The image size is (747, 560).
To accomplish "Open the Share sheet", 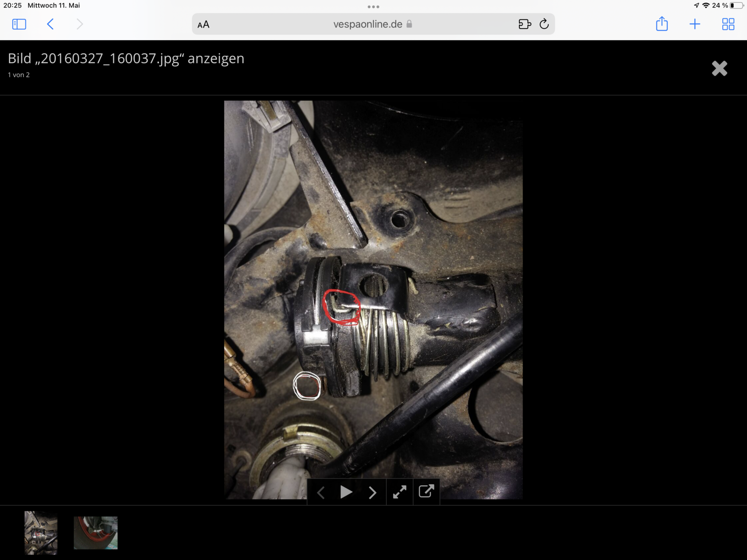I will 662,24.
